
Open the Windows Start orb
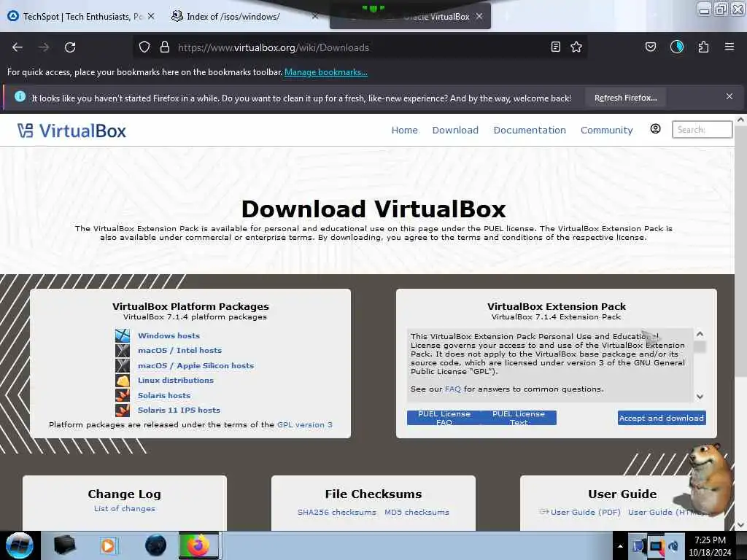coord(19,545)
